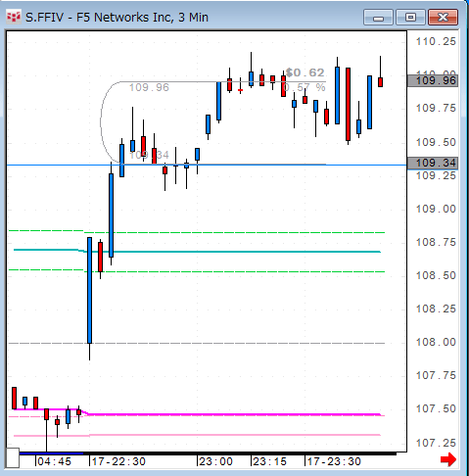Click the small white box at bottom left

(x=13, y=457)
